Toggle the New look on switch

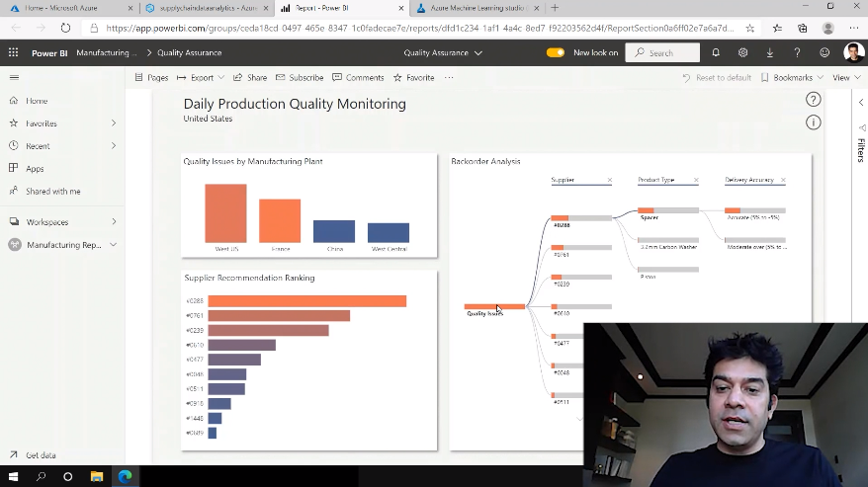[x=556, y=52]
